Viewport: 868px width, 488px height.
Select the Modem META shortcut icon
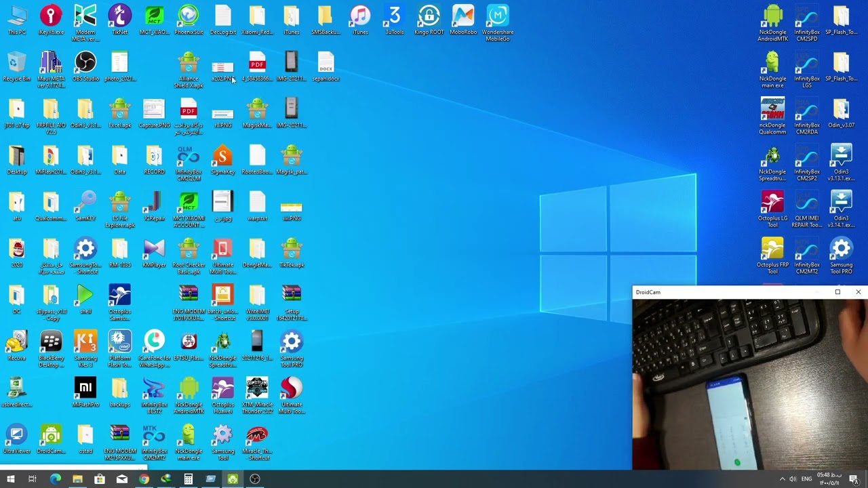pyautogui.click(x=85, y=23)
